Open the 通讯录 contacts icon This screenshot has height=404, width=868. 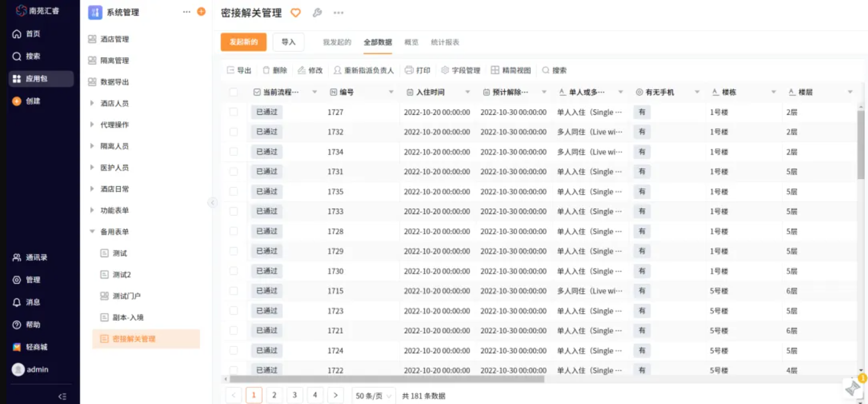click(x=17, y=257)
